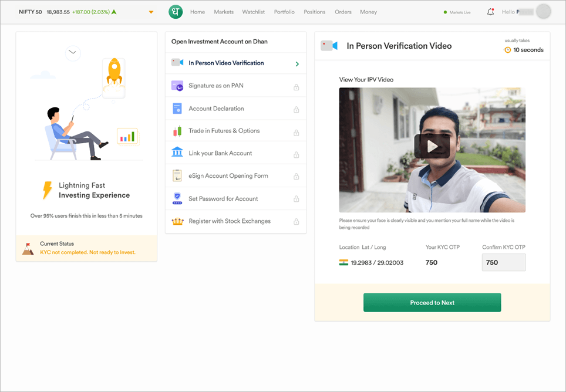The height and width of the screenshot is (392, 566).
Task: Collapse the panel using the circular chevron
Action: [73, 52]
